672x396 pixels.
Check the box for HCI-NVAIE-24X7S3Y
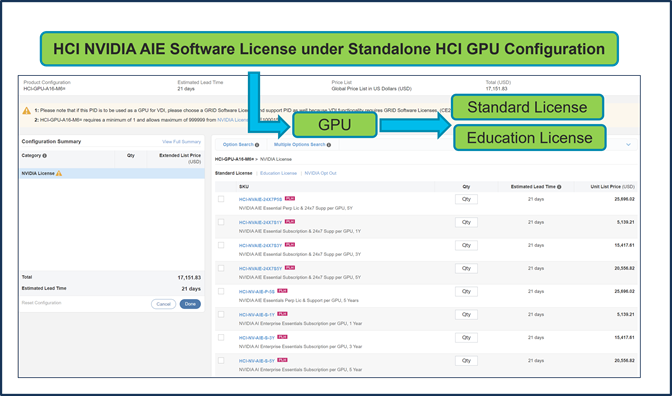click(221, 245)
